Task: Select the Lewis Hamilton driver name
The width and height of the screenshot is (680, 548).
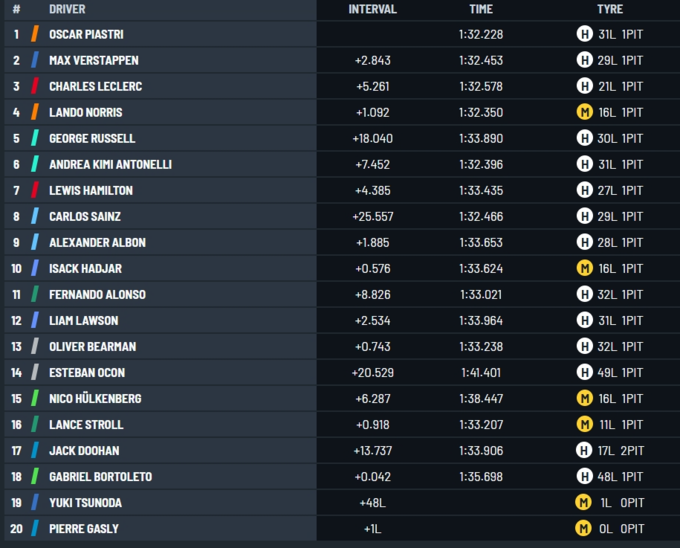Action: pyautogui.click(x=90, y=190)
